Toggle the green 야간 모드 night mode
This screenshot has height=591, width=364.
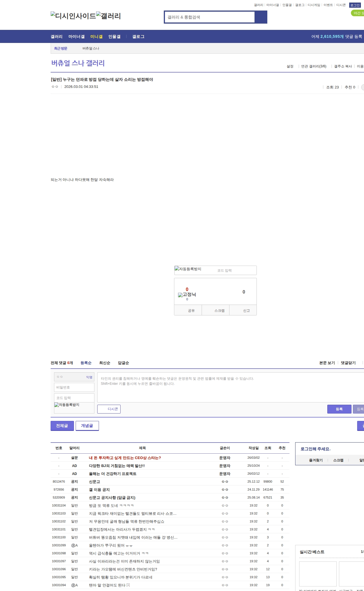pos(357,13)
